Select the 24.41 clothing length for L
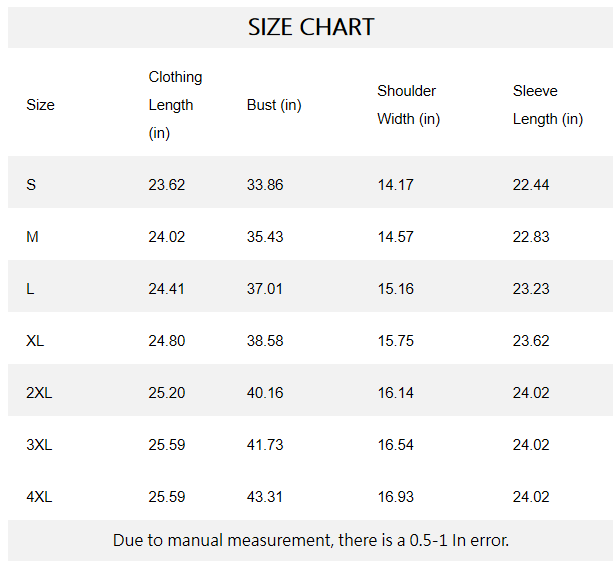The height and width of the screenshot is (564, 613). tap(167, 289)
